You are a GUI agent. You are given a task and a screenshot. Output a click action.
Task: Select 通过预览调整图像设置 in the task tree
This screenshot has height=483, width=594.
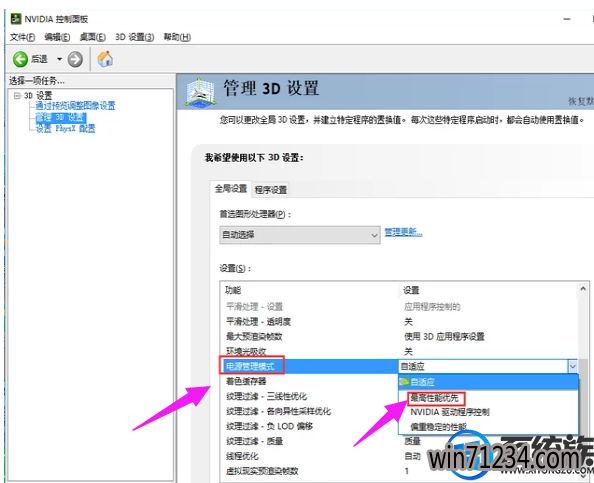tap(75, 106)
